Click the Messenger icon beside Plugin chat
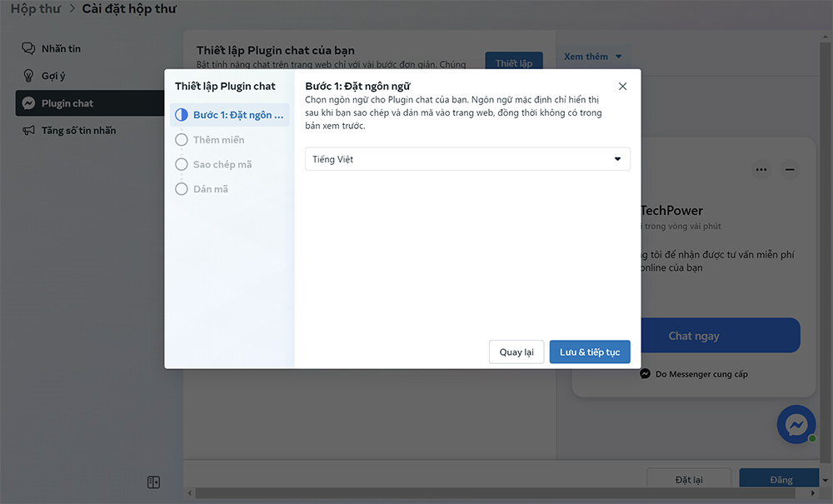Image resolution: width=833 pixels, height=504 pixels. click(28, 103)
